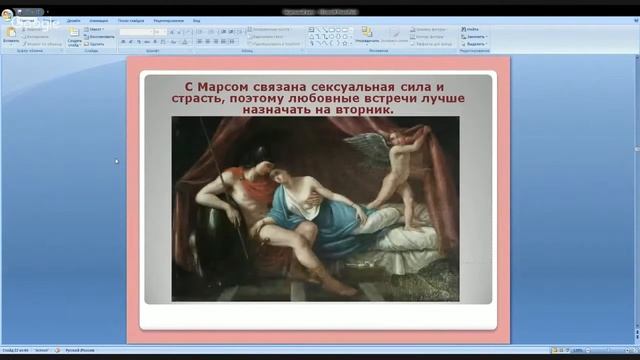Screen dimensions: 640x360
Task: Open the View (Вид) ribbon tab
Action: tap(196, 21)
